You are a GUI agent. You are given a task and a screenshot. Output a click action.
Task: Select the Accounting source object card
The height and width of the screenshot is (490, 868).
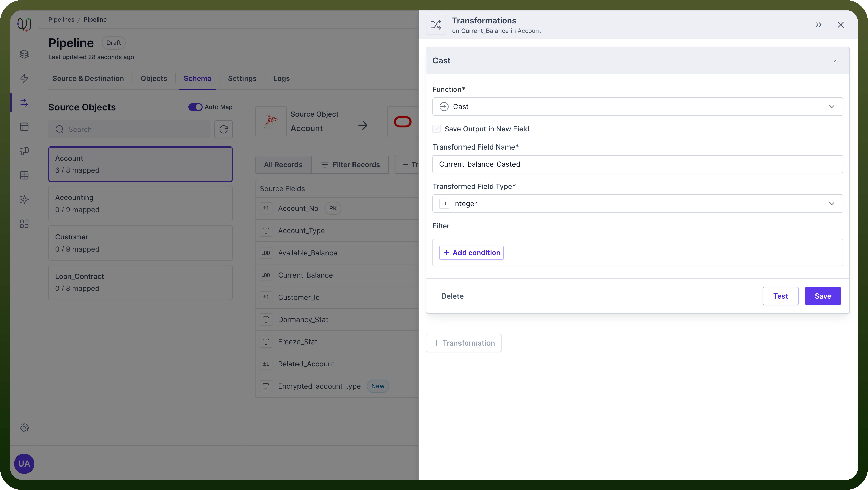click(x=141, y=204)
